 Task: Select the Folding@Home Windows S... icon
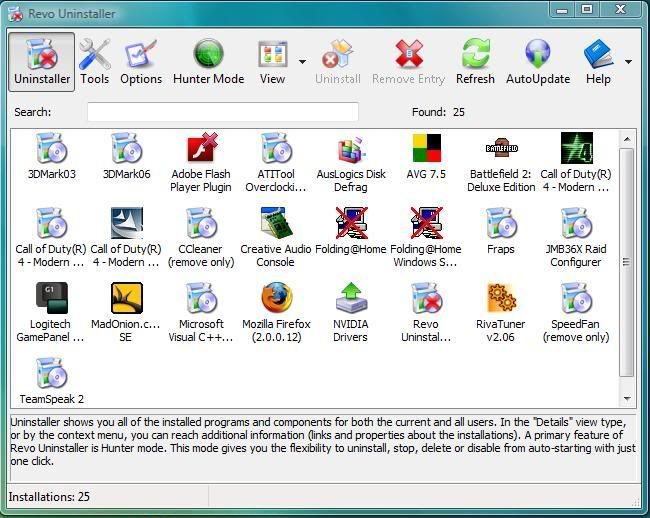[x=426, y=223]
